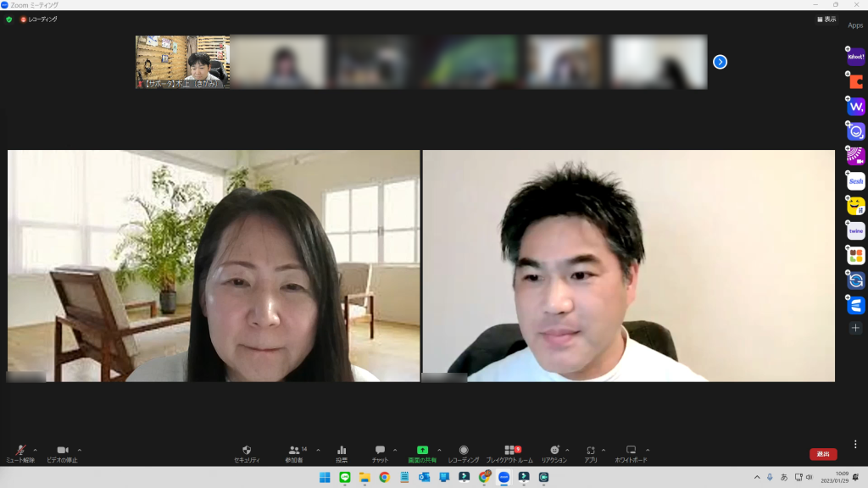Screen dimensions: 868x488
Task: Click the red Leave (退出) button
Action: tap(823, 454)
